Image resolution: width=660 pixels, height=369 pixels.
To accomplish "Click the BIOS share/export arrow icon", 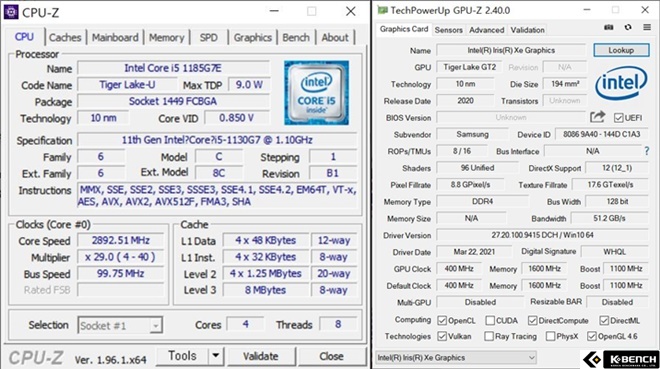I will click(x=597, y=117).
